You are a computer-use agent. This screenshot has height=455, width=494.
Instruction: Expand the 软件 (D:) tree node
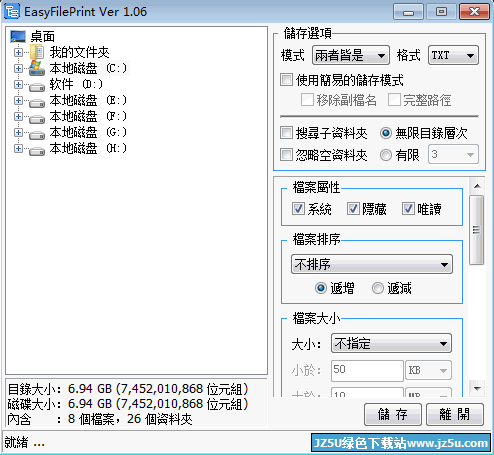18,84
